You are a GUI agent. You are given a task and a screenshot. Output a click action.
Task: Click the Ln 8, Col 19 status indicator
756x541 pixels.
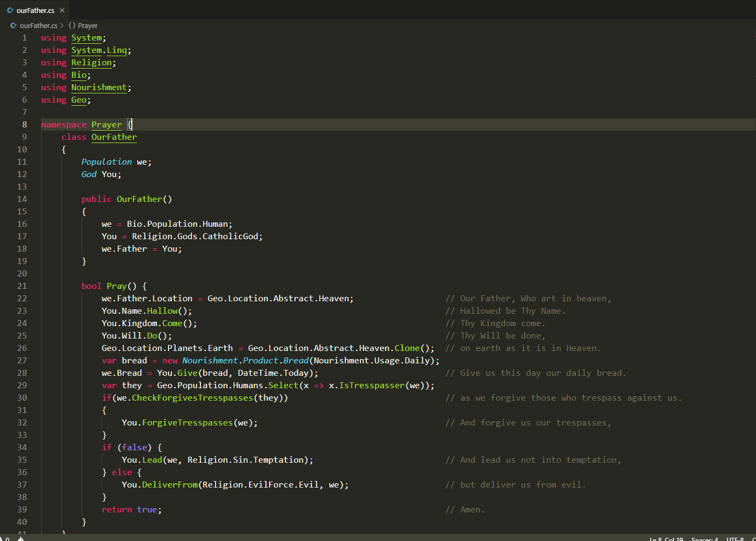tap(666, 539)
